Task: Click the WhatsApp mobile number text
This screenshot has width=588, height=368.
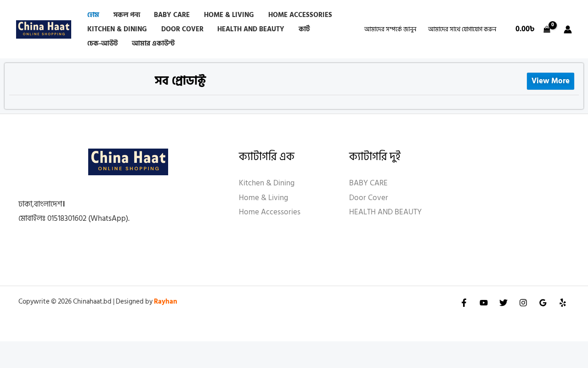Action: click(x=74, y=218)
